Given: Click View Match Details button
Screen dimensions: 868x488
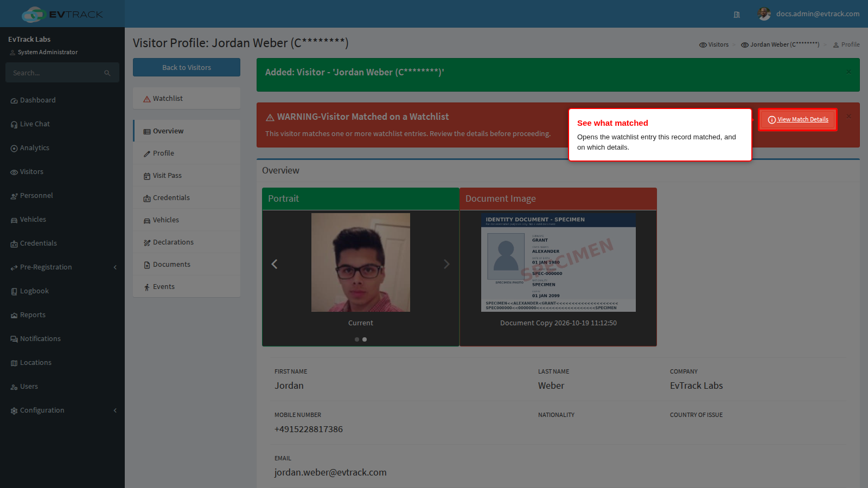Looking at the screenshot, I should [797, 119].
